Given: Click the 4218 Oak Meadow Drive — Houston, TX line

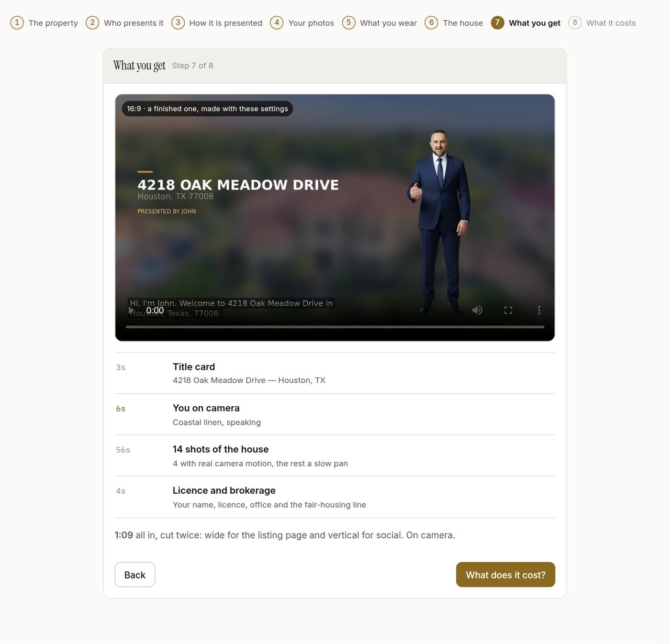Looking at the screenshot, I should point(249,380).
